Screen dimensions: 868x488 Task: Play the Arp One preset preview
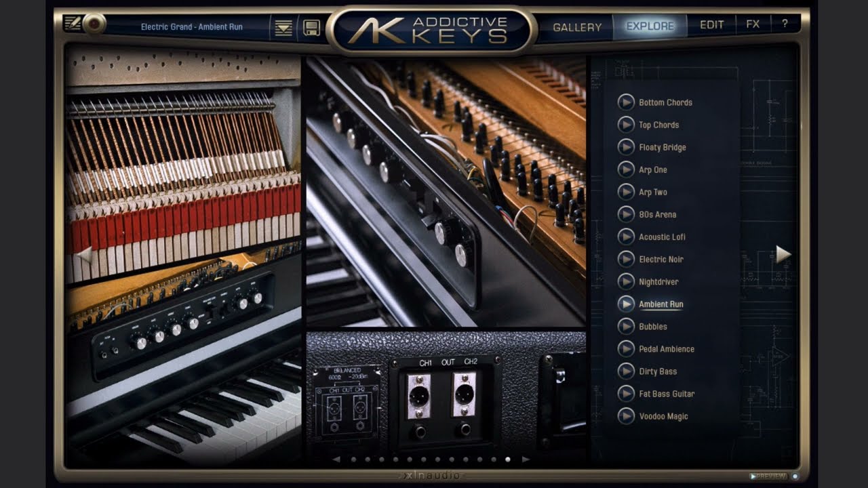(x=626, y=169)
